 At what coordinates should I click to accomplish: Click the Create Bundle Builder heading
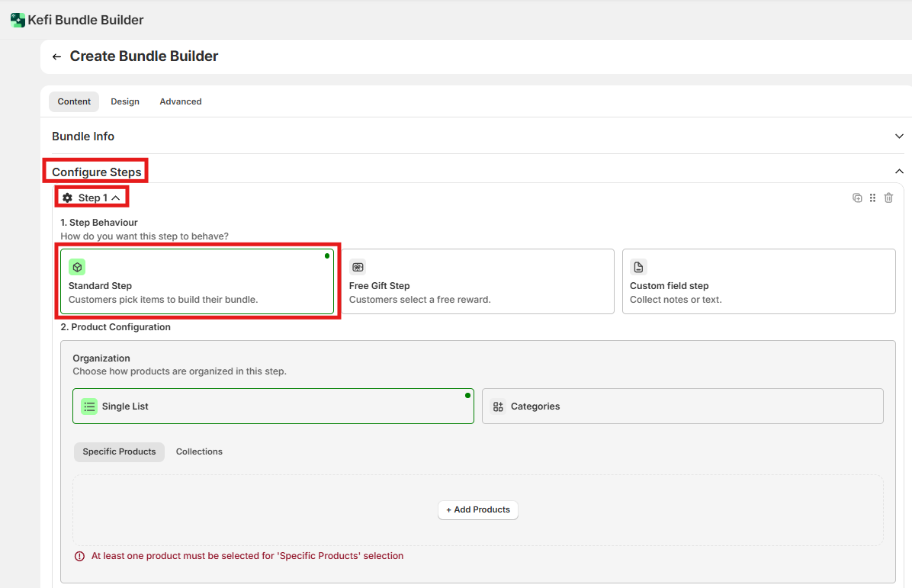(143, 56)
